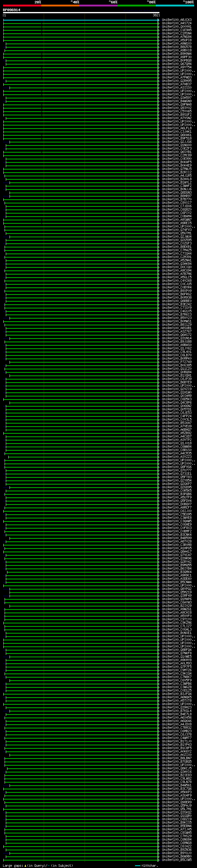Select hit UniRef100_A4CUD7
Image resolution: width=197 pixels, height=868 pixels.
tap(177, 437)
